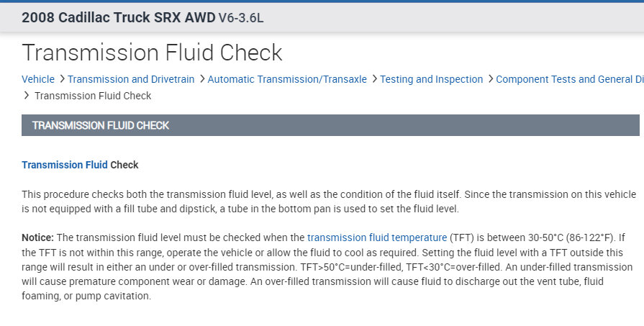This screenshot has width=644, height=326.
Task: Click the chevron right after Vehicle
Action: point(62,79)
